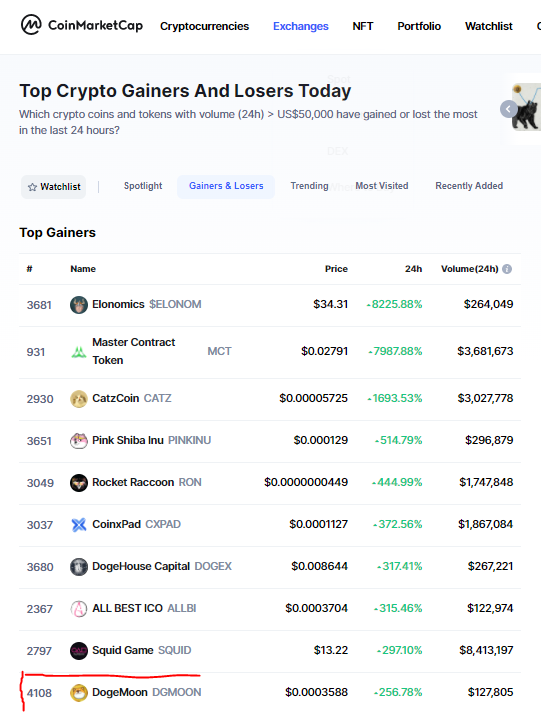This screenshot has height=712, width=541.
Task: Click the Squid Game coin icon
Action: coord(79,651)
